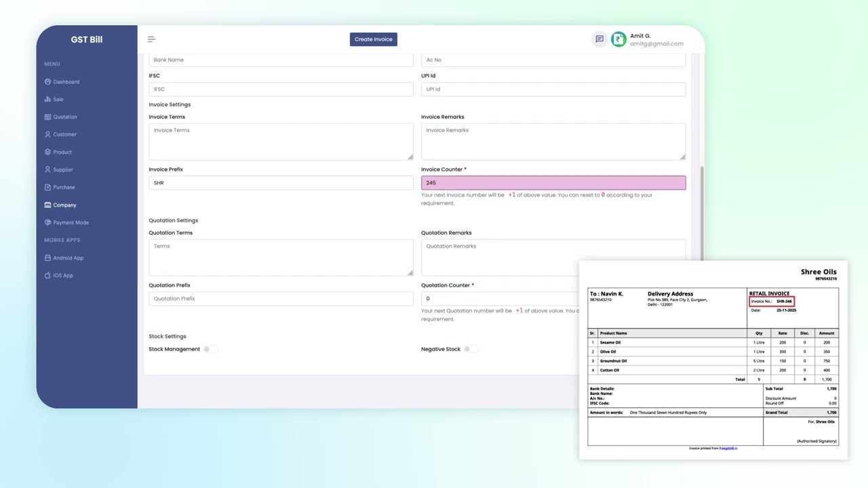Screen dimensions: 868x488
Task: Click the Quotation Prefix input field
Action: click(281, 299)
